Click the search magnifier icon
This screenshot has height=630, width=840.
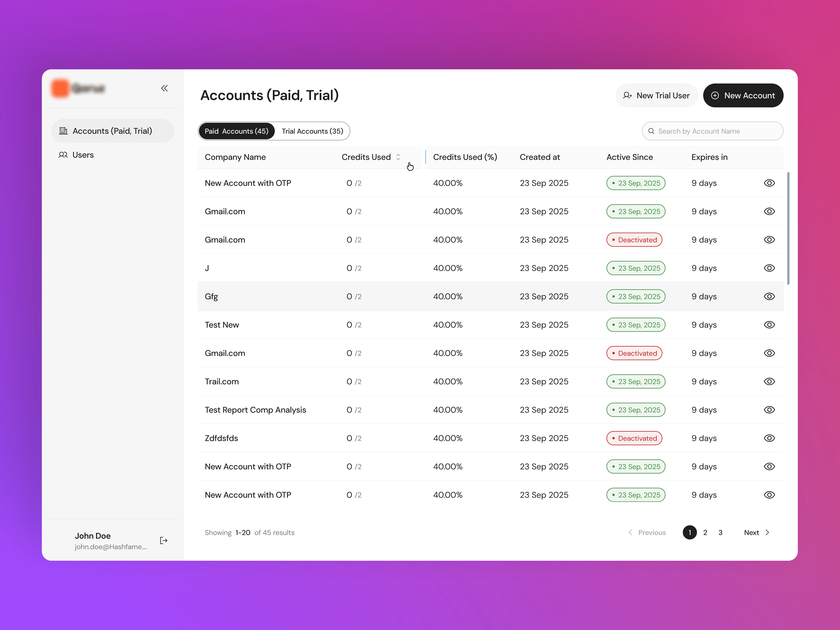coord(651,131)
